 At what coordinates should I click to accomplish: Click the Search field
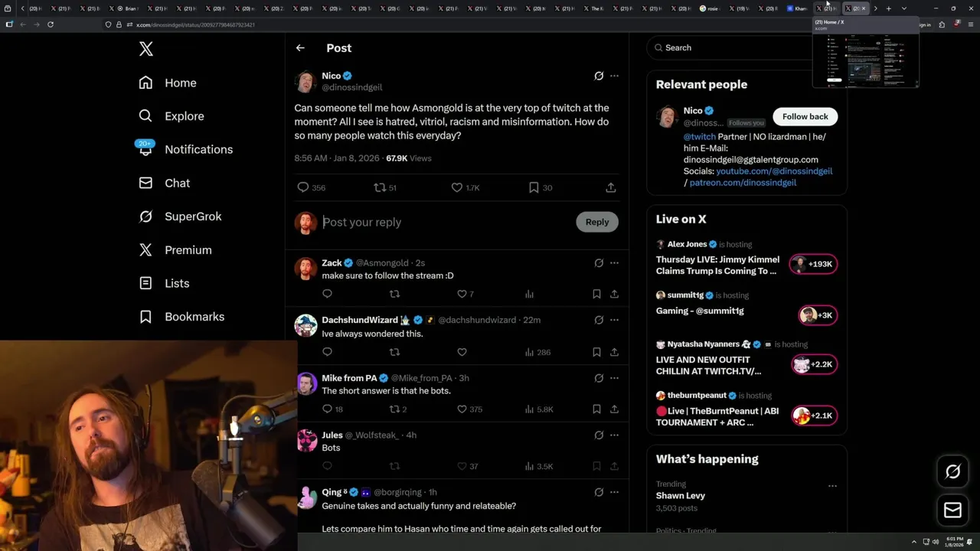coord(731,47)
